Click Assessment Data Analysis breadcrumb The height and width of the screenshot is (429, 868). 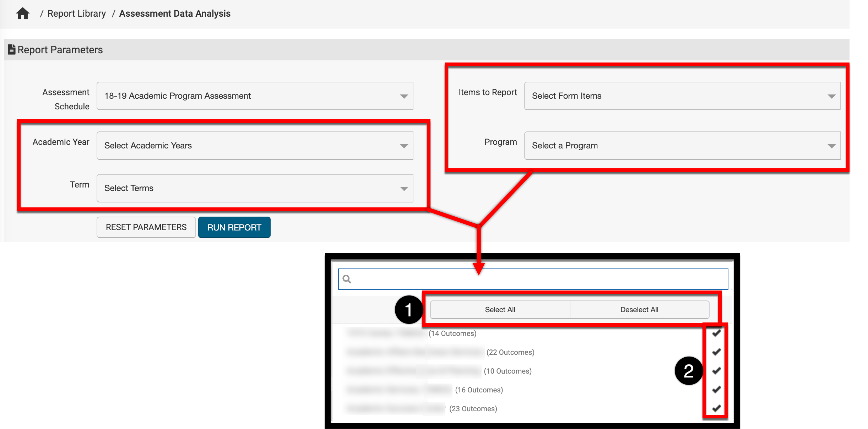pyautogui.click(x=175, y=13)
